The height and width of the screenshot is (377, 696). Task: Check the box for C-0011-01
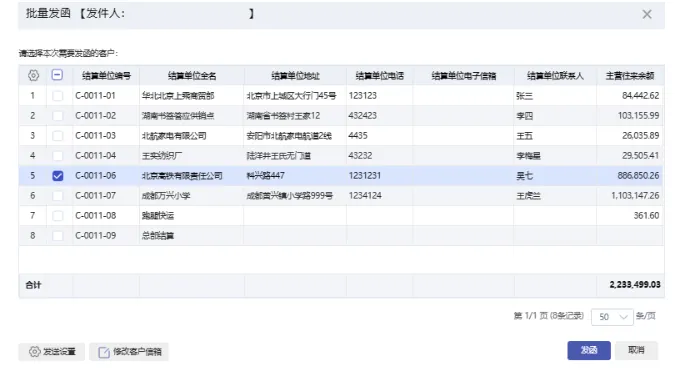click(x=58, y=95)
